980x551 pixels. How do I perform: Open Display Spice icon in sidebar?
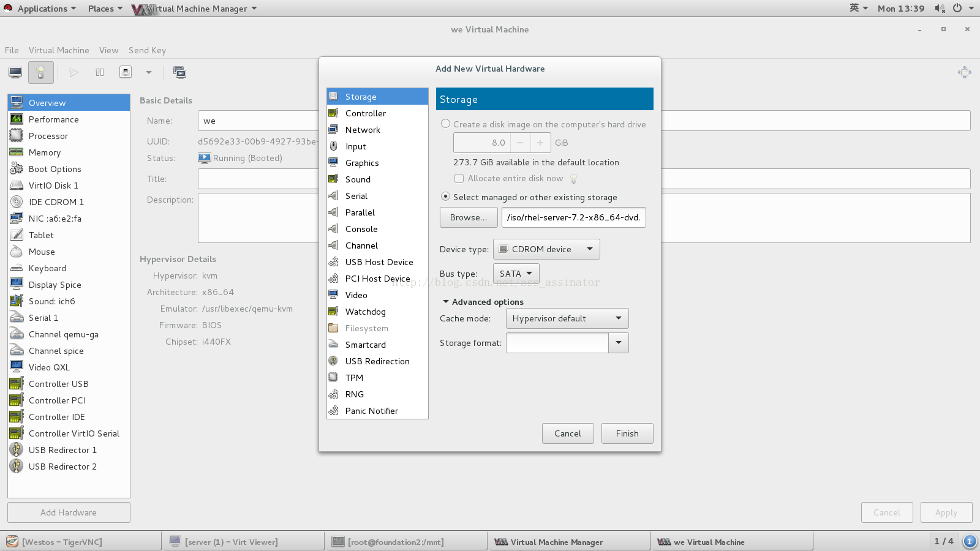coord(17,284)
